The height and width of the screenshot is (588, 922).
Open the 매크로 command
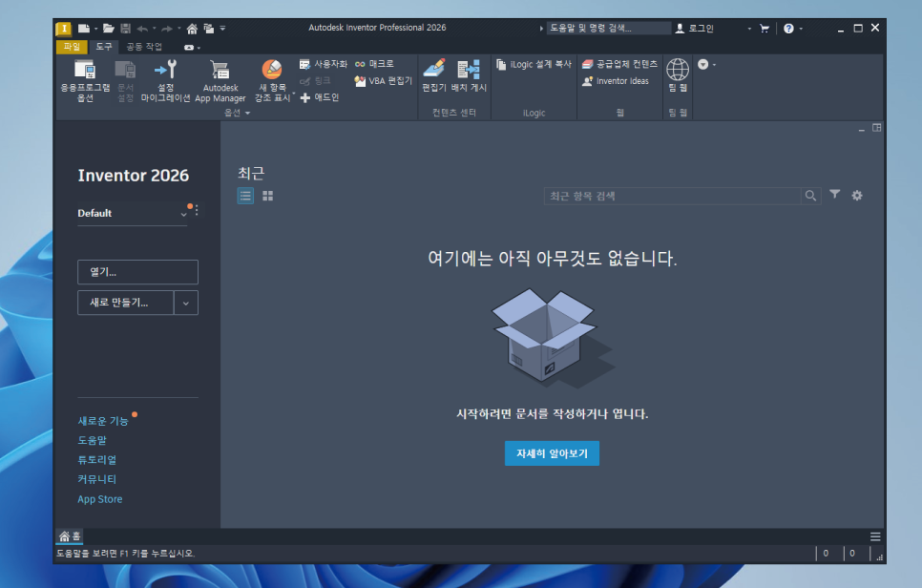[x=374, y=64]
